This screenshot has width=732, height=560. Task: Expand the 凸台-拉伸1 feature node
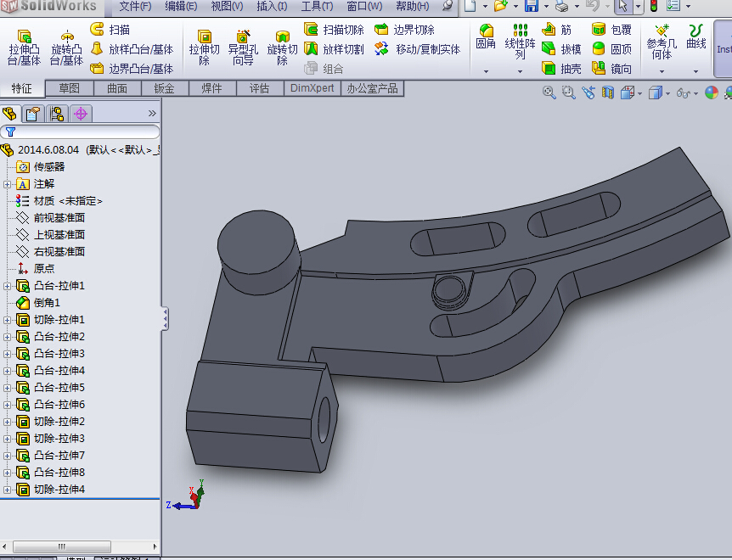point(8,286)
